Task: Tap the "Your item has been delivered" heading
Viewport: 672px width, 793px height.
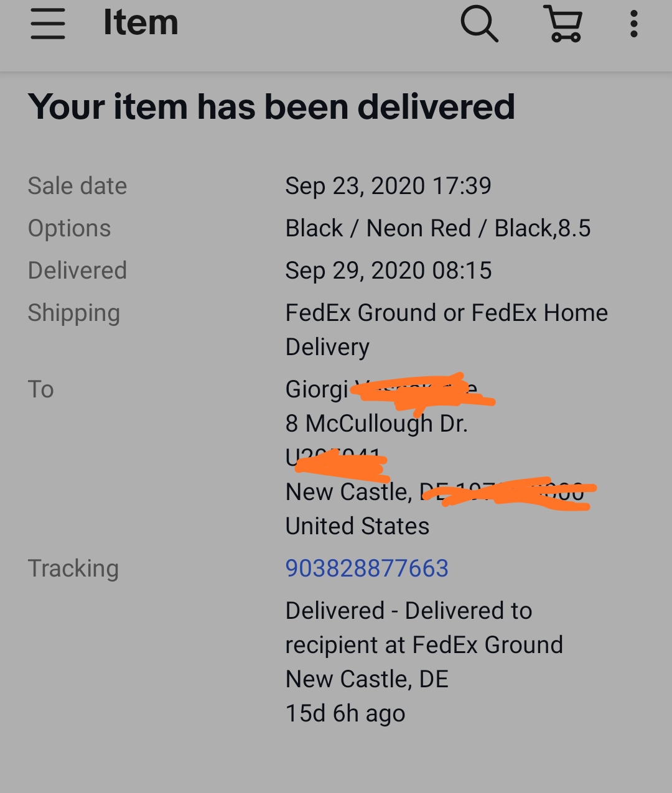Action: (x=271, y=106)
